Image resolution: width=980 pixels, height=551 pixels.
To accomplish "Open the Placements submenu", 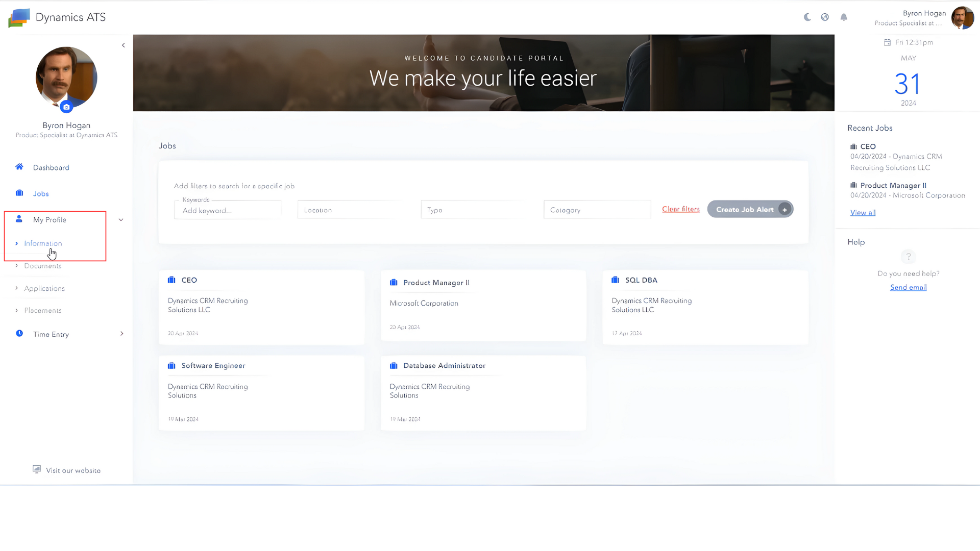I will click(43, 310).
